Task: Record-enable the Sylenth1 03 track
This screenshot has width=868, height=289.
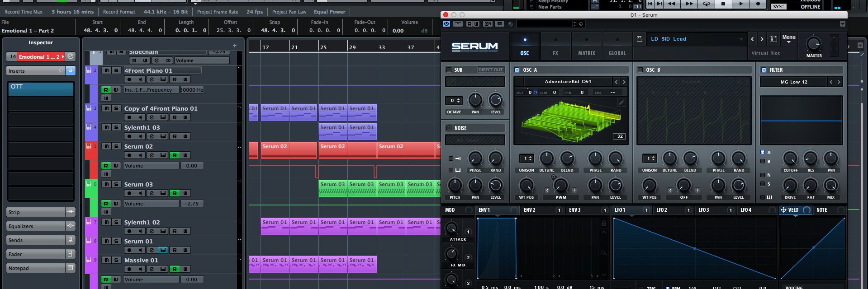Action: point(129,136)
